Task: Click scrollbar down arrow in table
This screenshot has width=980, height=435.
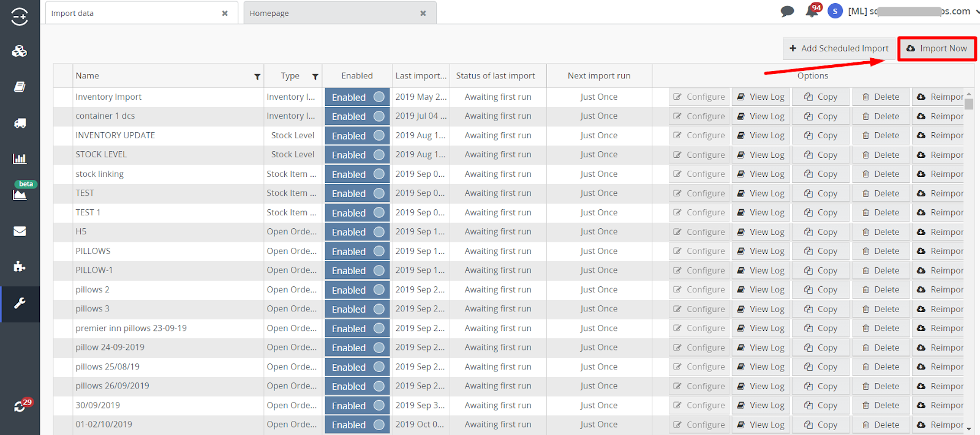Action: pos(969,429)
